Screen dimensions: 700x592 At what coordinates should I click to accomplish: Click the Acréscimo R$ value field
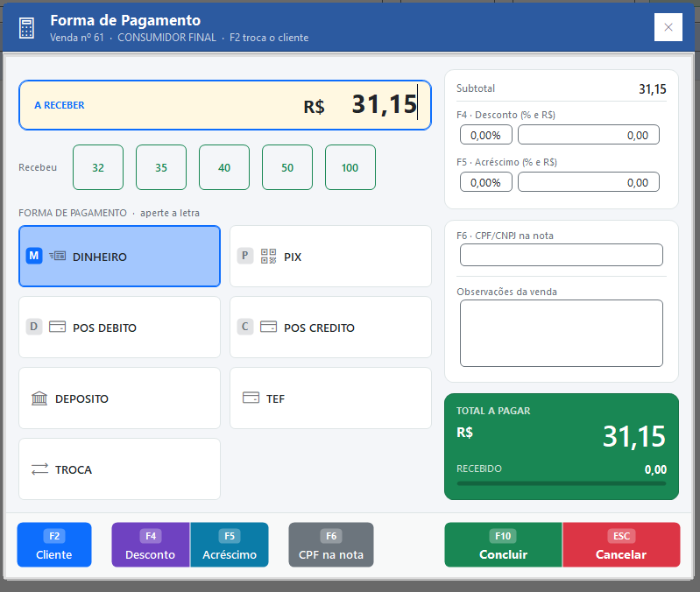(x=589, y=182)
